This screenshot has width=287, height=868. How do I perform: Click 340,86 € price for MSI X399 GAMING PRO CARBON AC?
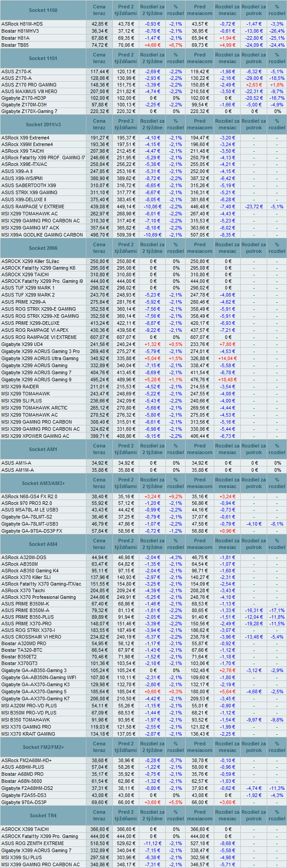click(100, 864)
